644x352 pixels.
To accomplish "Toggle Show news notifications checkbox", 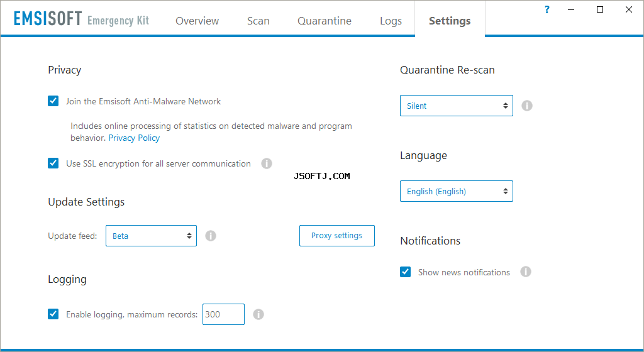I will [x=406, y=272].
